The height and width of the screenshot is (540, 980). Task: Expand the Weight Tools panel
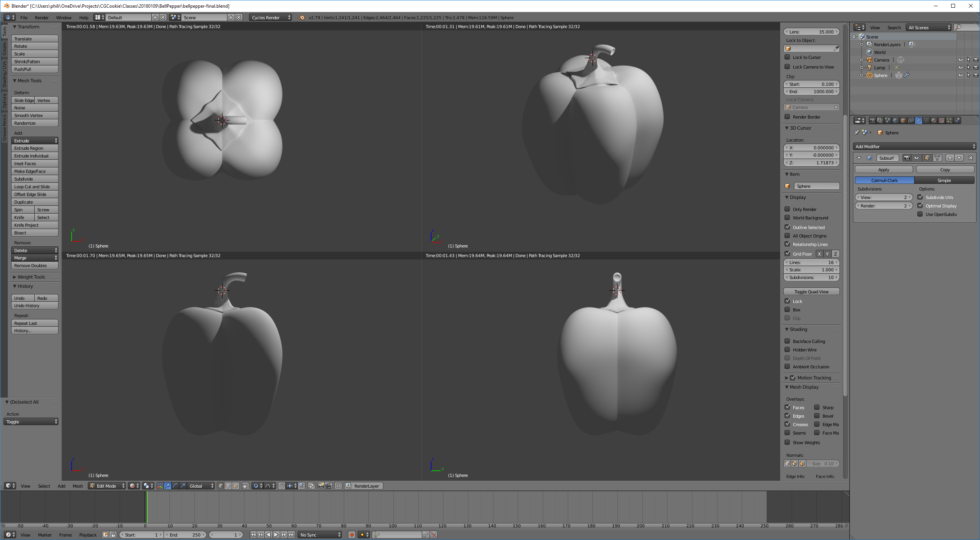tap(31, 277)
